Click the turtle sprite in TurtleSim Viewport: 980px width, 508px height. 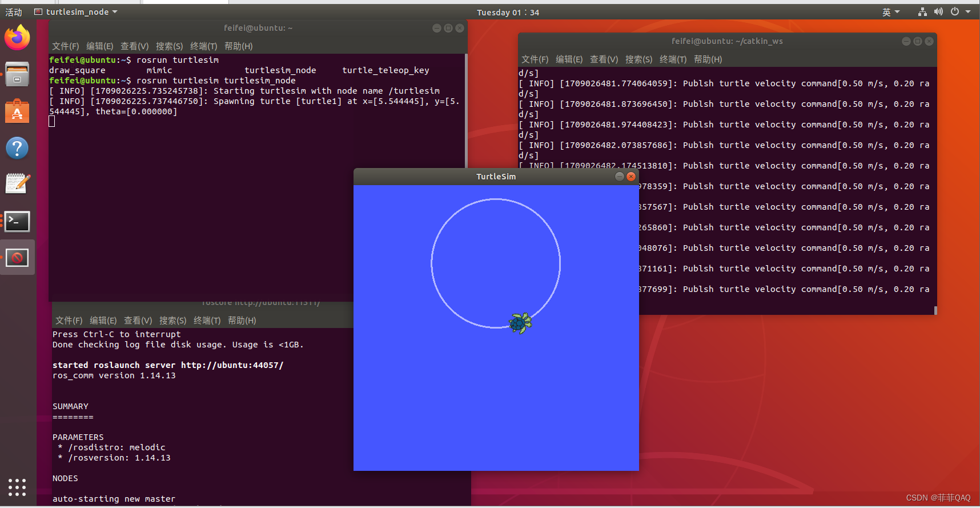pyautogui.click(x=520, y=323)
